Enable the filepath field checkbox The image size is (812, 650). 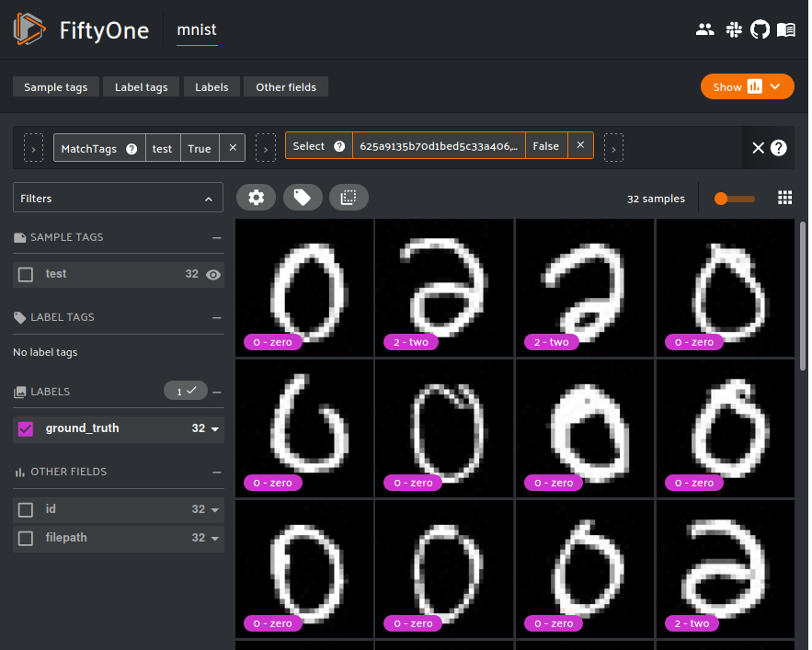tap(26, 538)
